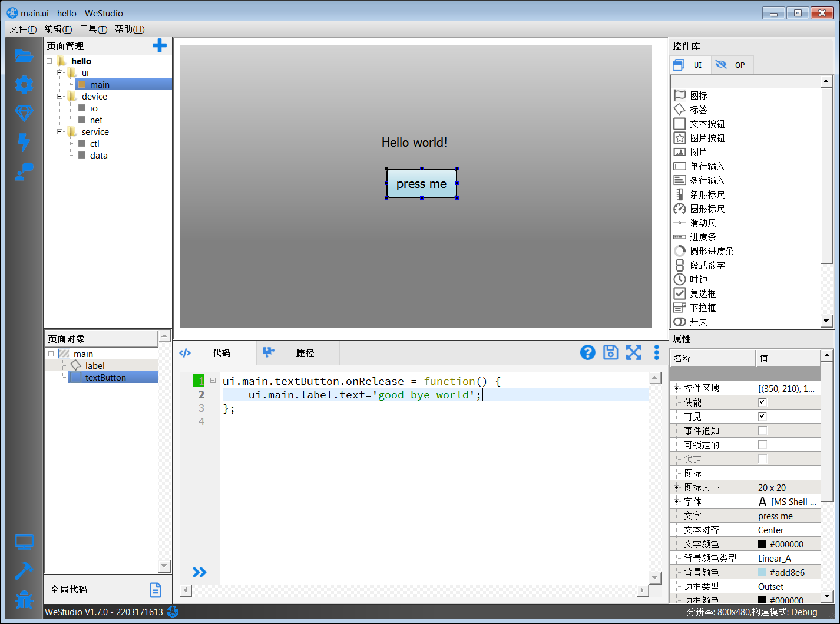Switch to UI tab in widget library

[x=690, y=65]
